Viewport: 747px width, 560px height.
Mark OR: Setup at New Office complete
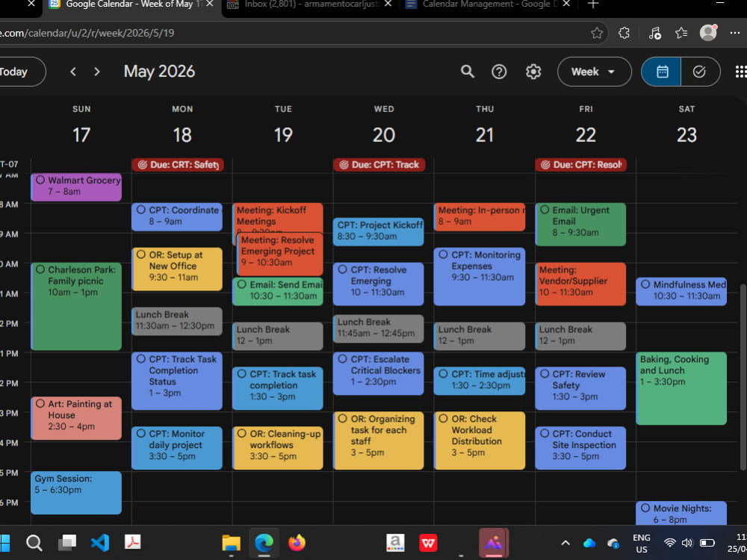coord(141,255)
